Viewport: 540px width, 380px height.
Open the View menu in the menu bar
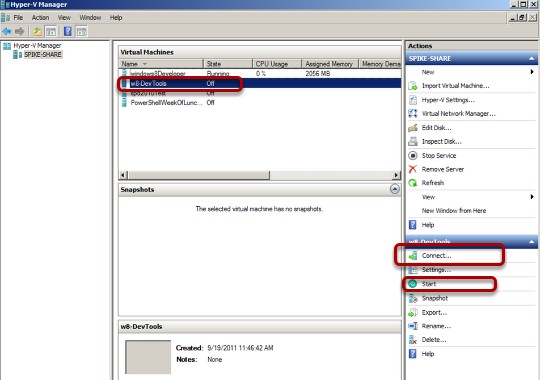click(x=64, y=18)
